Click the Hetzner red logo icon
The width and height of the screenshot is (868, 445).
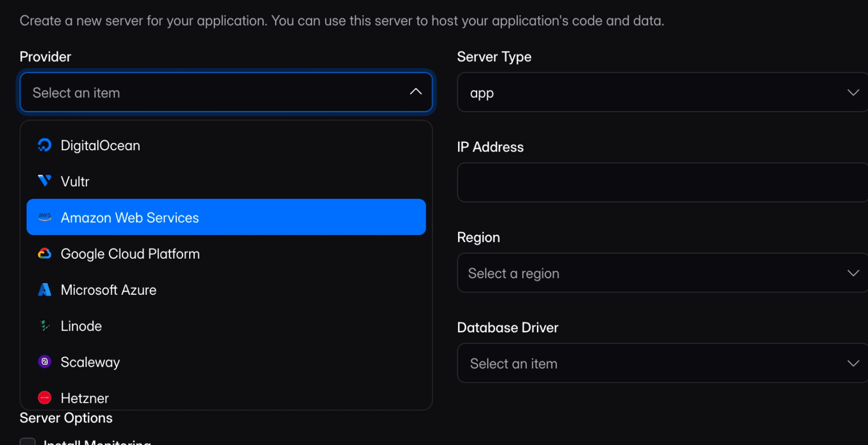point(45,397)
